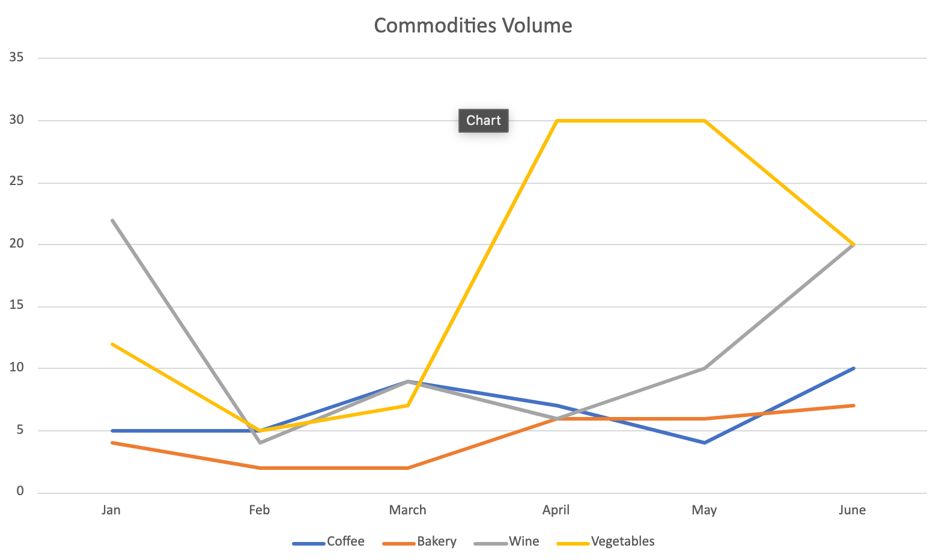Click the April category label

pos(556,510)
